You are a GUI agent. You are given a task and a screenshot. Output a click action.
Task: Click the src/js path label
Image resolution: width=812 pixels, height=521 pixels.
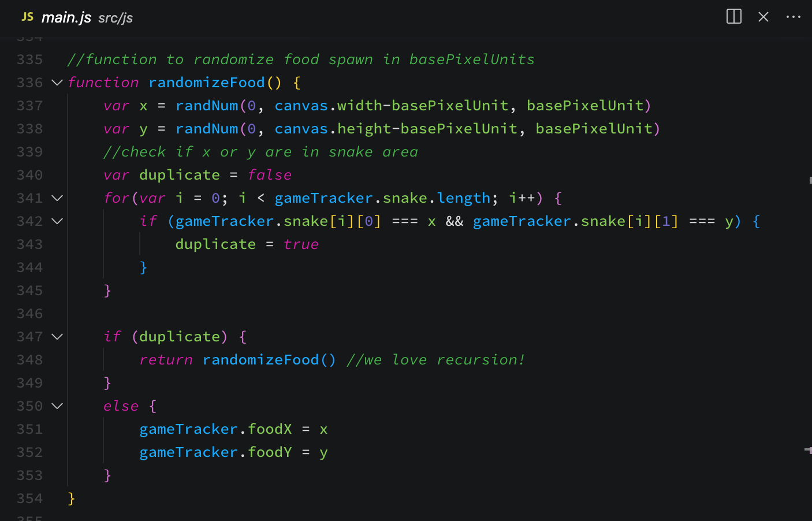pos(116,18)
